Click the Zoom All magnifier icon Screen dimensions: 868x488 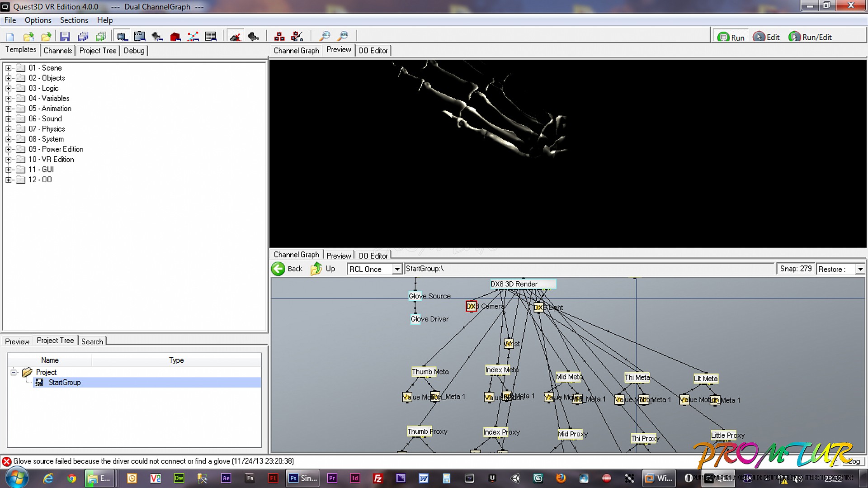pos(325,36)
